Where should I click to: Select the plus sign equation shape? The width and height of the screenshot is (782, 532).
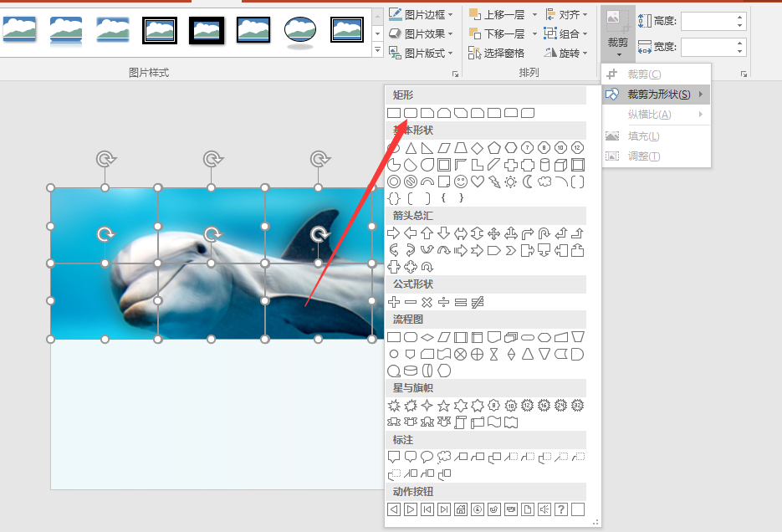pyautogui.click(x=394, y=302)
